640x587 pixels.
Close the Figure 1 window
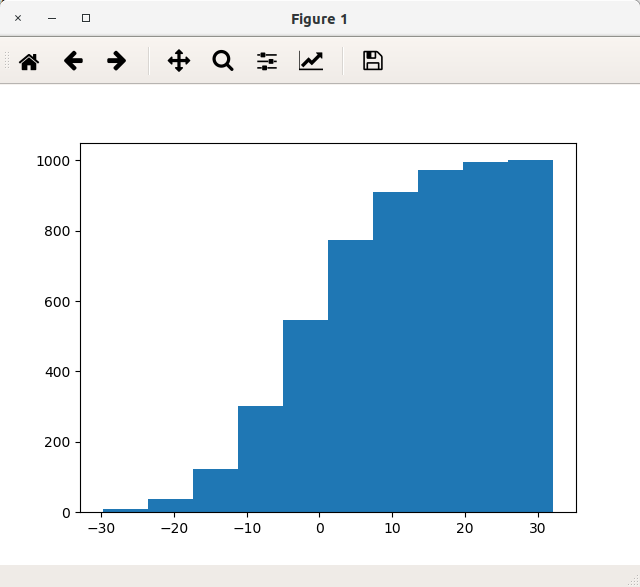click(18, 18)
